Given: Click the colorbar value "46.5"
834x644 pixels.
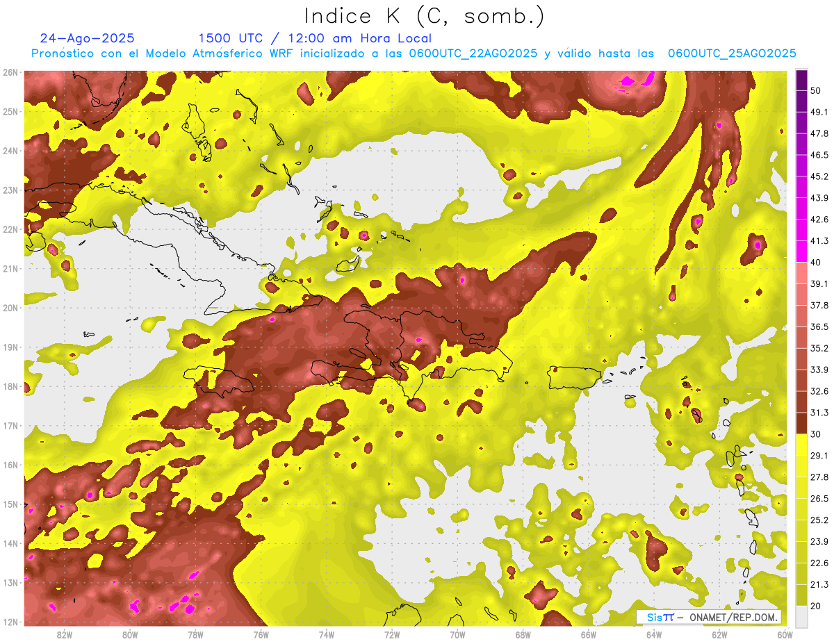Looking at the screenshot, I should pyautogui.click(x=819, y=155).
